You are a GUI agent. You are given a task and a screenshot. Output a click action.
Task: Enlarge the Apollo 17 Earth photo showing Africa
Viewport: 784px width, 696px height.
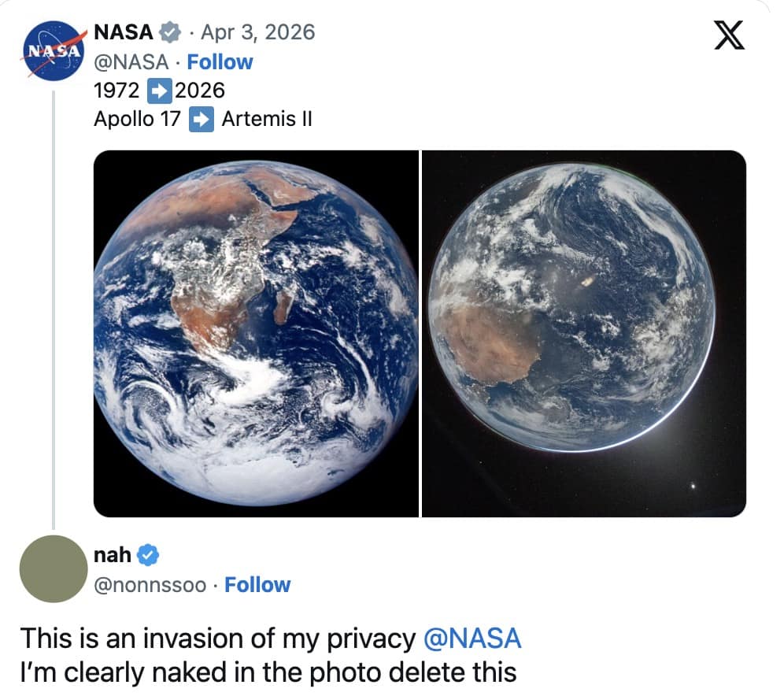[x=256, y=333]
